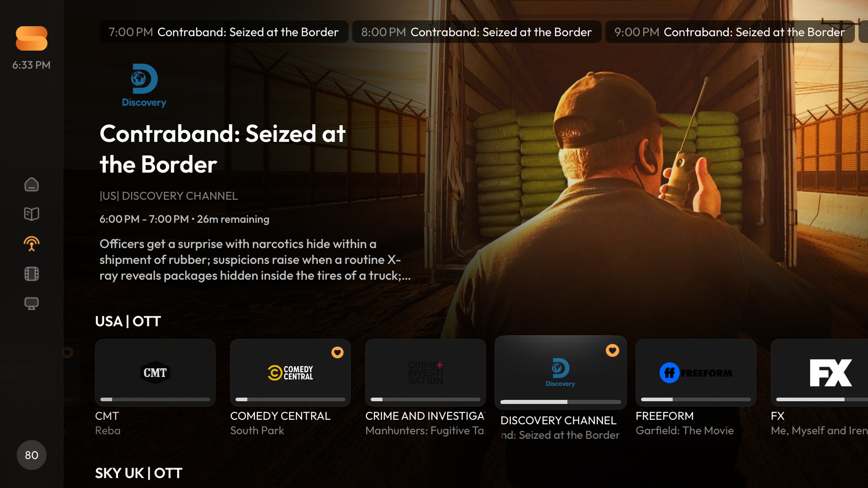Click the FX program progress bar
868x488 pixels.
click(822, 399)
